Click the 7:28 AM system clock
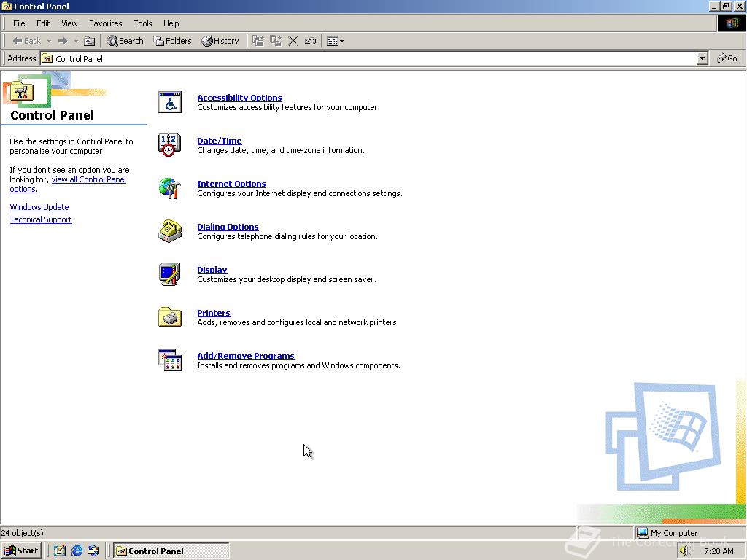Image resolution: width=747 pixels, height=560 pixels. tap(719, 551)
